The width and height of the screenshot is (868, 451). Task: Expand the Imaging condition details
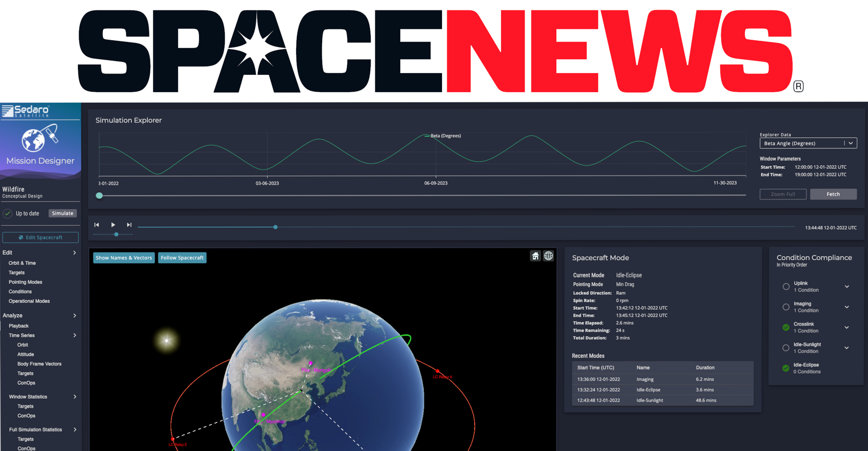(847, 307)
